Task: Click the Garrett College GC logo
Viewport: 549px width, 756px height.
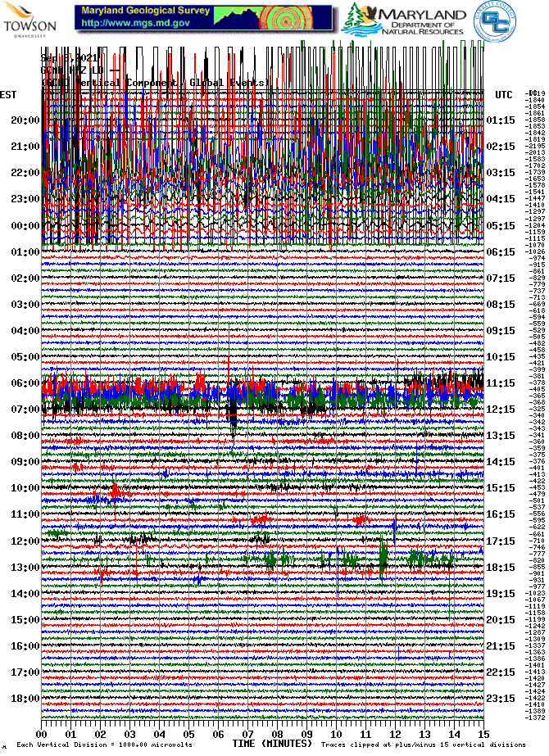Action: click(492, 20)
